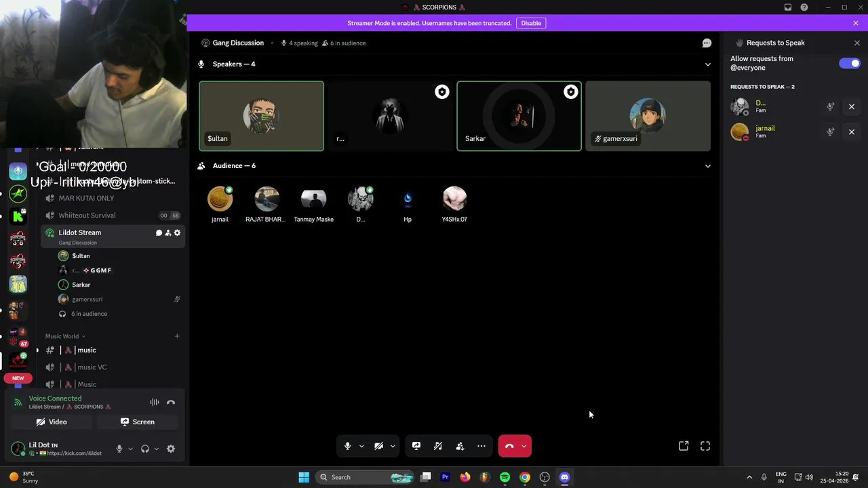Mute microphone in stage controls
This screenshot has width=868, height=488.
[347, 446]
